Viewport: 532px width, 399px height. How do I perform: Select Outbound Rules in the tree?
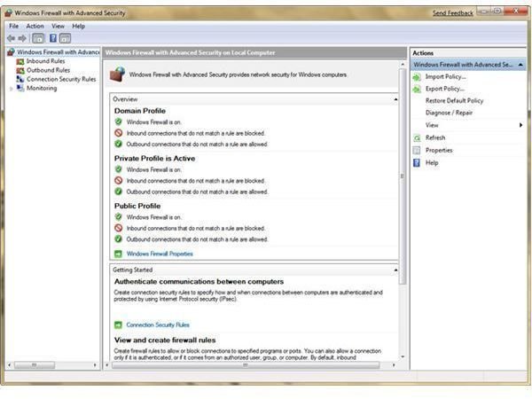48,70
